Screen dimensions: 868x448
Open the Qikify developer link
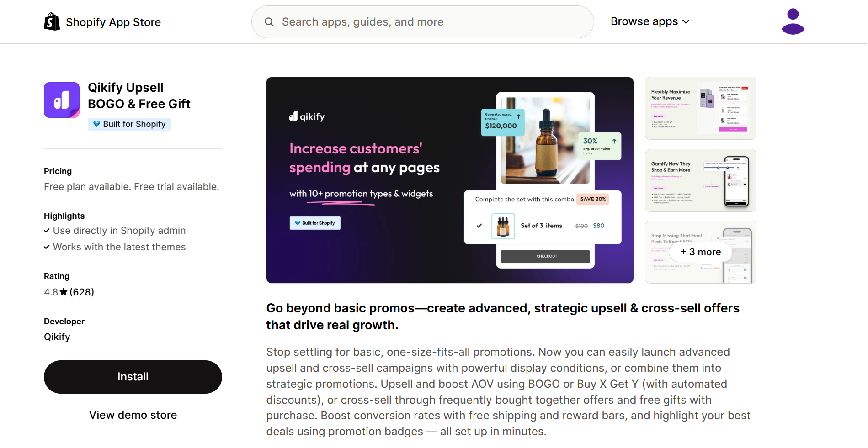point(57,337)
